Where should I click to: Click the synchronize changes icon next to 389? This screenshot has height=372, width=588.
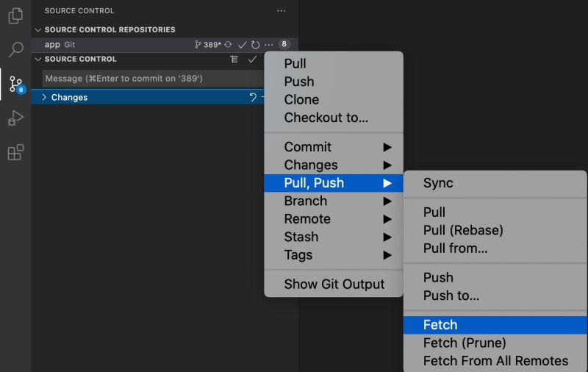coord(228,45)
